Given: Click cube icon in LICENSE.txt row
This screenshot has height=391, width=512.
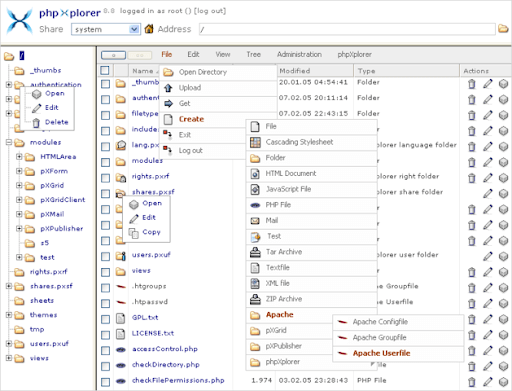Looking at the screenshot, I should [503, 335].
